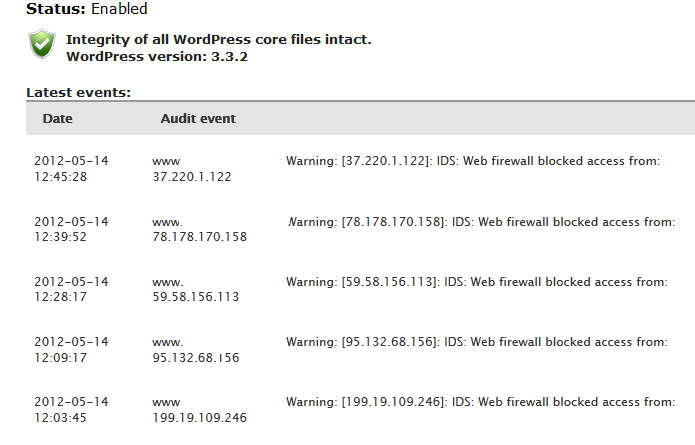The width and height of the screenshot is (695, 445).
Task: Click IP address 59.58.156.113 in audit column
Action: pos(195,297)
